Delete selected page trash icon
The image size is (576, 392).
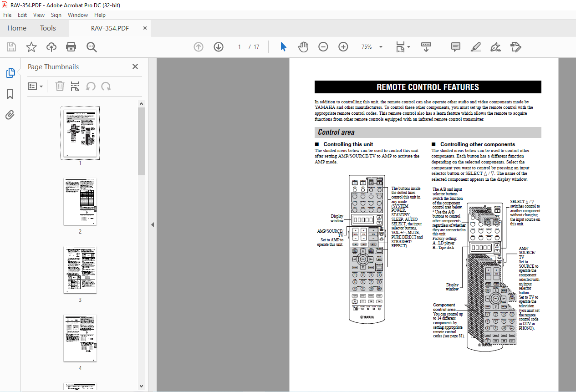click(60, 86)
